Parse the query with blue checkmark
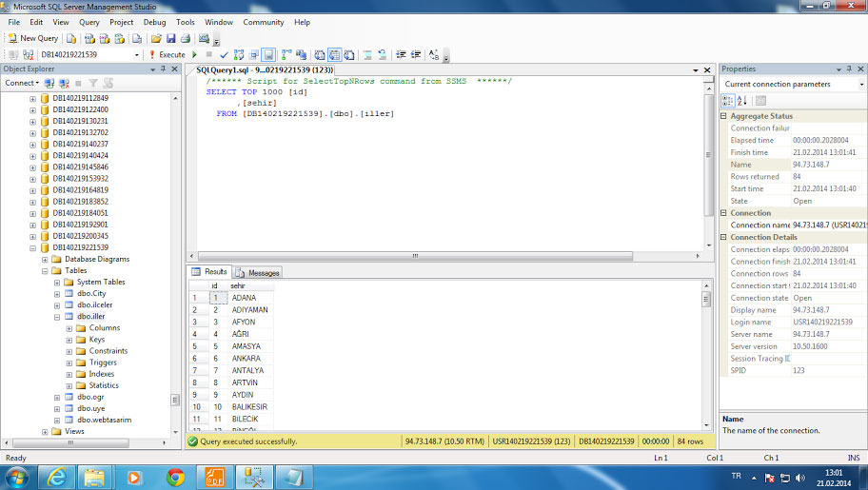The image size is (868, 490). pos(224,55)
